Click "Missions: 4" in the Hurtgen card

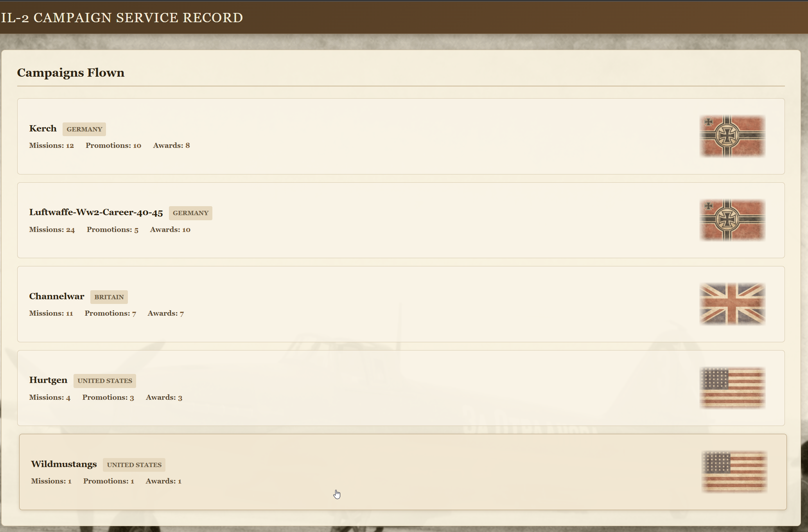click(50, 397)
